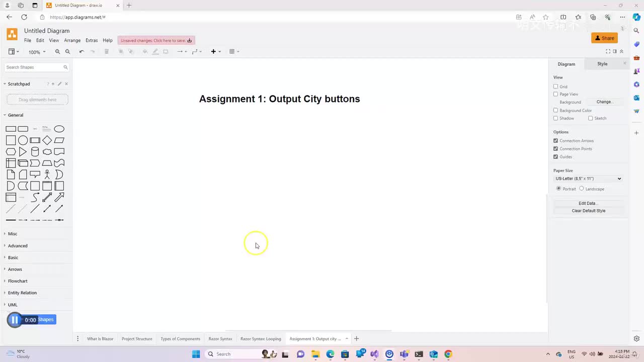
Task: Enable the Sketch checkbox
Action: click(x=590, y=118)
